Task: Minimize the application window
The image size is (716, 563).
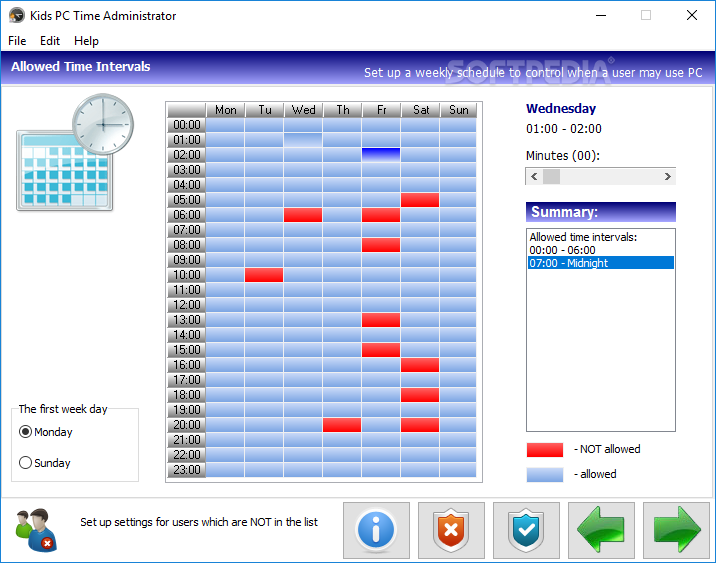Action: (x=601, y=16)
